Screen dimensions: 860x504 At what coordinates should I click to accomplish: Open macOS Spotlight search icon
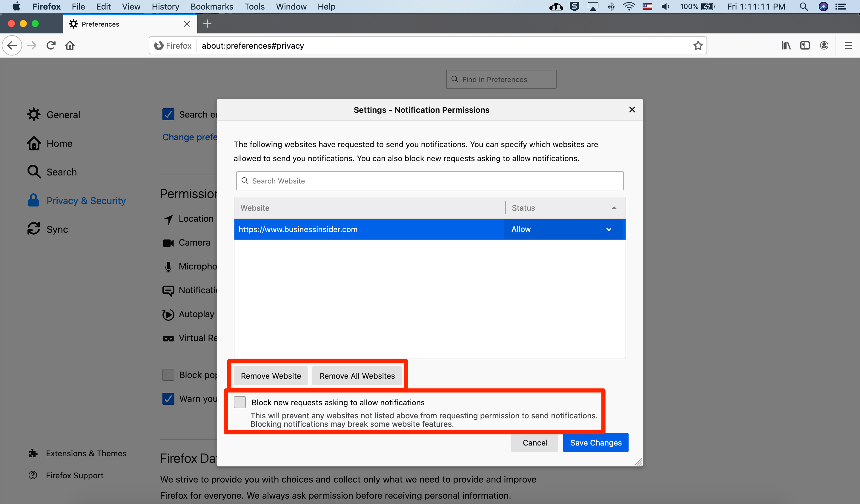pyautogui.click(x=804, y=7)
